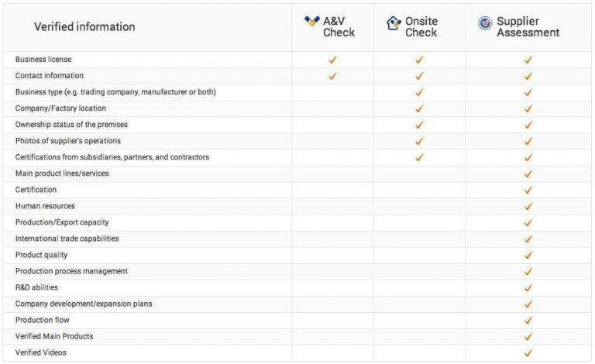
Task: Click the Supplier Assessment column heading text
Action: (x=528, y=27)
